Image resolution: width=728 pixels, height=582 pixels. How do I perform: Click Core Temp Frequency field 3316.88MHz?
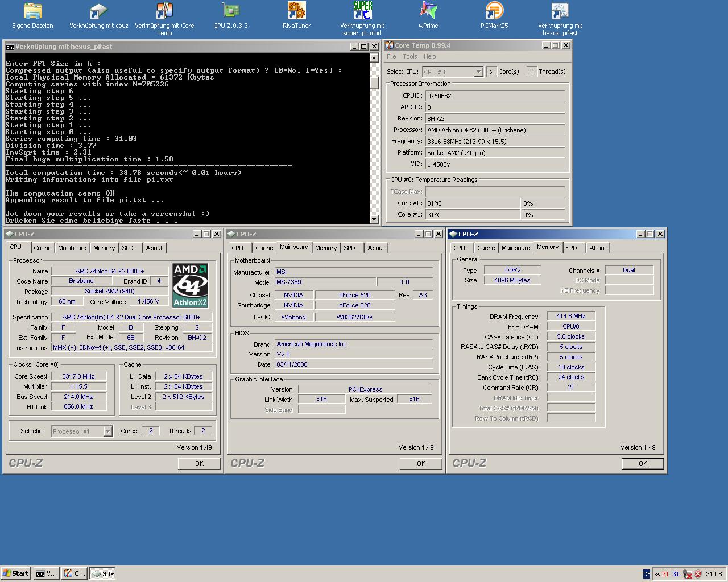(495, 141)
